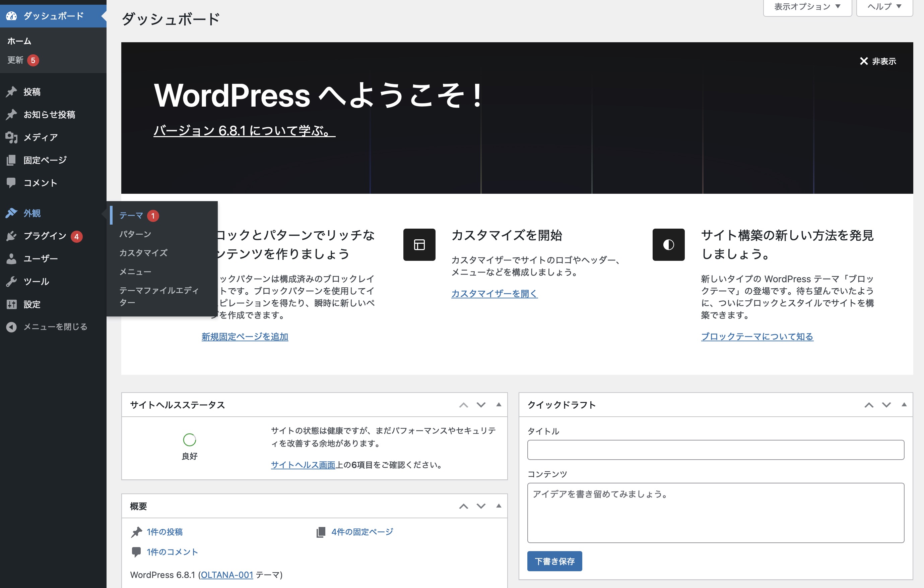Click the 非表示 dismiss label text
Image resolution: width=924 pixels, height=588 pixels.
(x=884, y=61)
